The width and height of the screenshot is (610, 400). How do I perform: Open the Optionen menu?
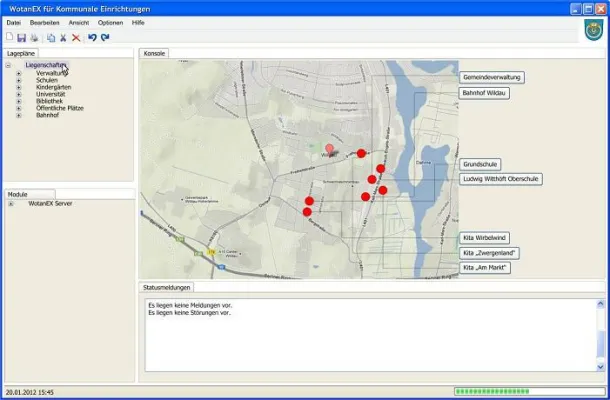(x=111, y=21)
